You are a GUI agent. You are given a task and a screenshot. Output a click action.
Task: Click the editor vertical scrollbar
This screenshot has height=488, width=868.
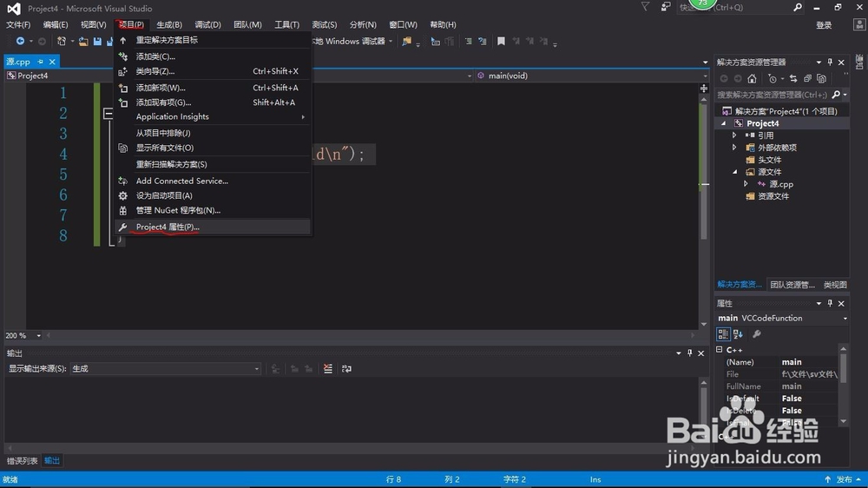704,212
